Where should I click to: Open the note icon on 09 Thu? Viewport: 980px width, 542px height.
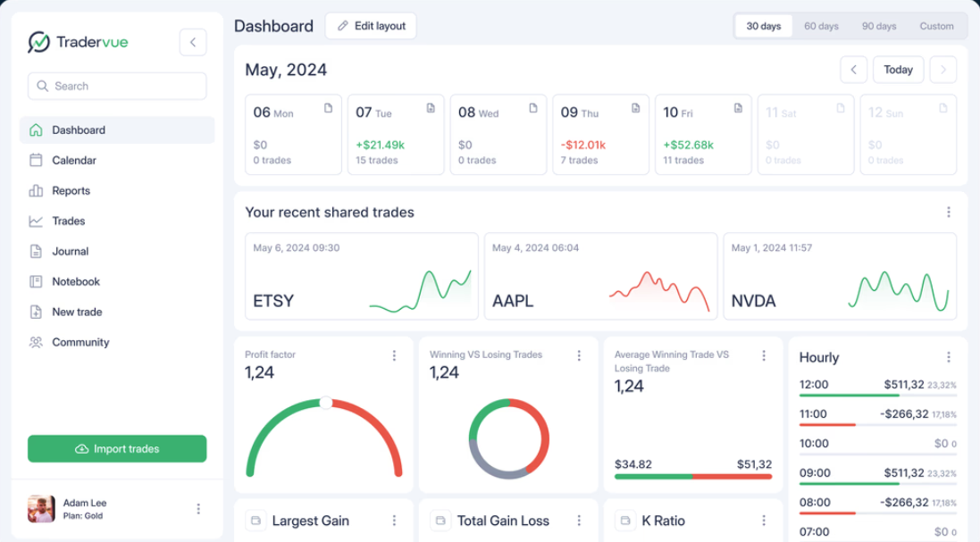[636, 109]
